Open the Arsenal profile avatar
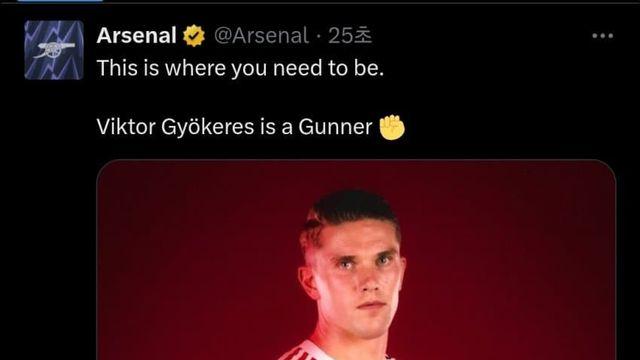This screenshot has height=360, width=640. pos(54,50)
